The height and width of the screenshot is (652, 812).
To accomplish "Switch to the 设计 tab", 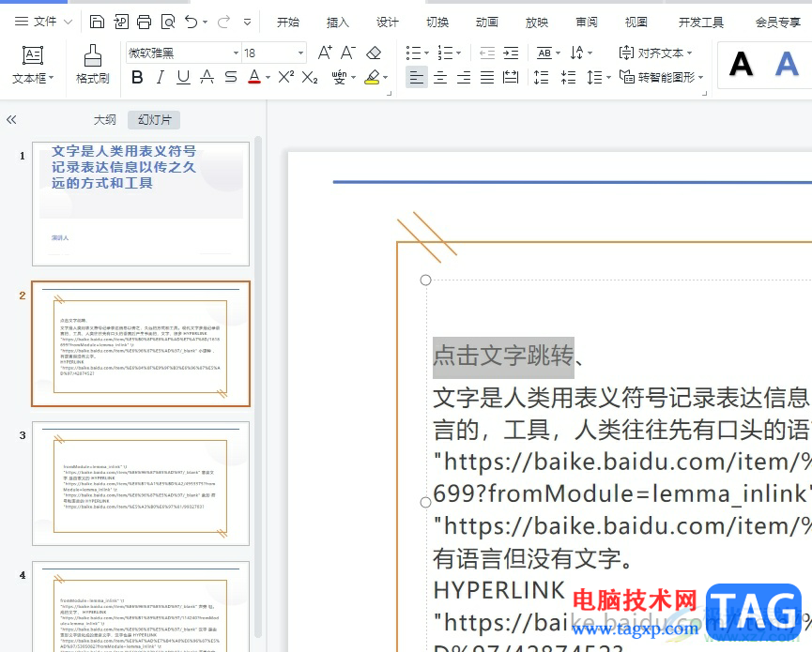I will click(x=388, y=23).
